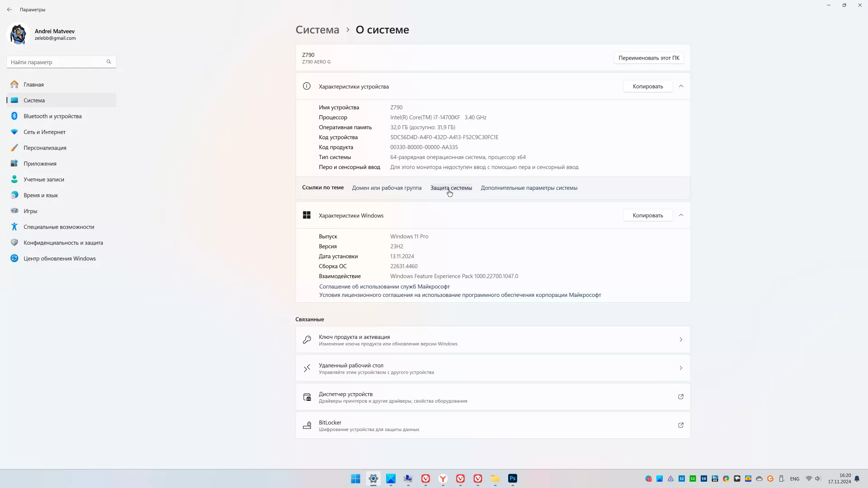Click the Время и язык globe icon
Image resolution: width=868 pixels, height=488 pixels.
[x=14, y=195]
